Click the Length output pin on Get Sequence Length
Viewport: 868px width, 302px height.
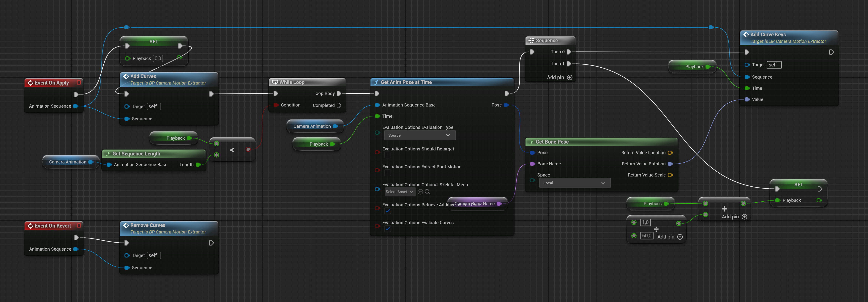click(198, 165)
